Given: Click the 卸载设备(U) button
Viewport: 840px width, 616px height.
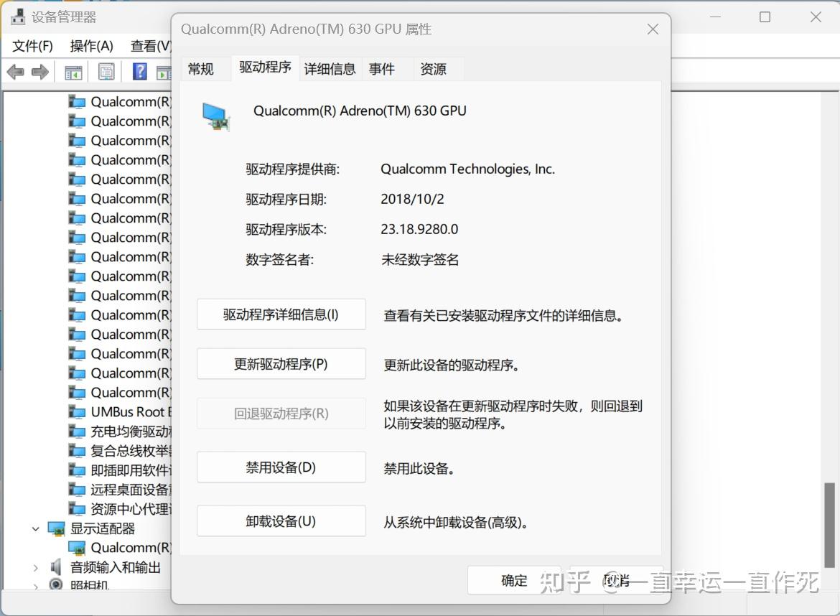Looking at the screenshot, I should pos(281,521).
